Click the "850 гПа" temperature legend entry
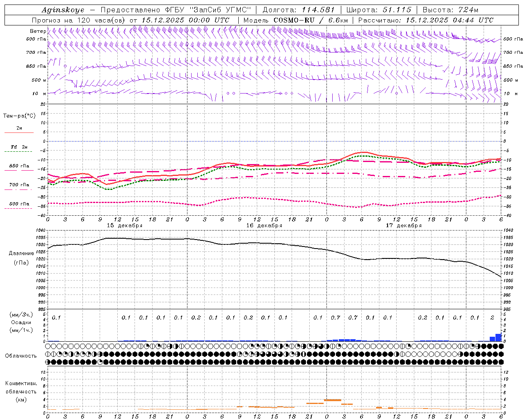Screen dimensions: 525x420 (x=19, y=166)
